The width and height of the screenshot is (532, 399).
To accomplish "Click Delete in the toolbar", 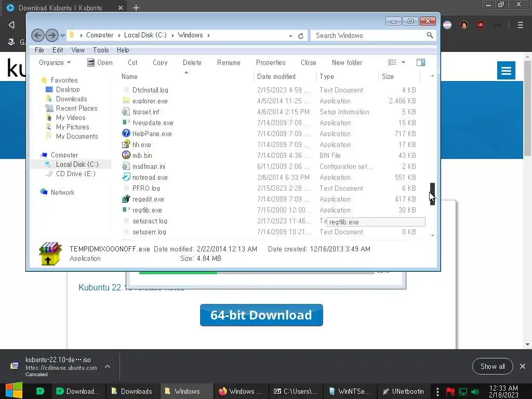I will click(192, 62).
